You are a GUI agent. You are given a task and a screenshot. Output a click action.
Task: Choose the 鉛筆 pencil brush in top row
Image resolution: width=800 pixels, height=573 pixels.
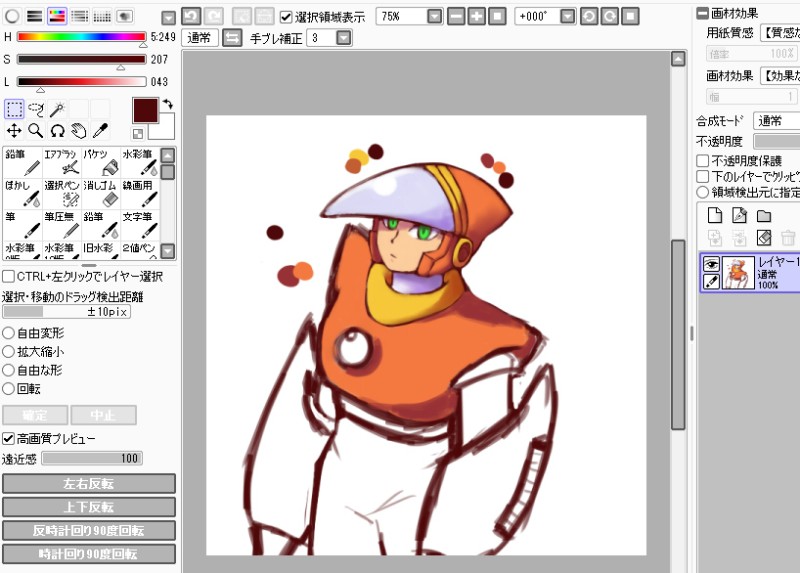pos(23,162)
